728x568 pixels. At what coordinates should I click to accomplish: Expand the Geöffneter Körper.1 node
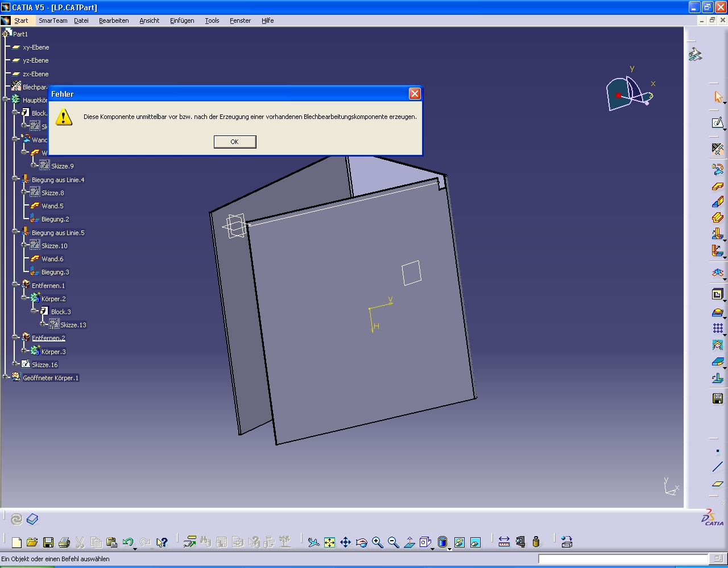tap(6, 377)
